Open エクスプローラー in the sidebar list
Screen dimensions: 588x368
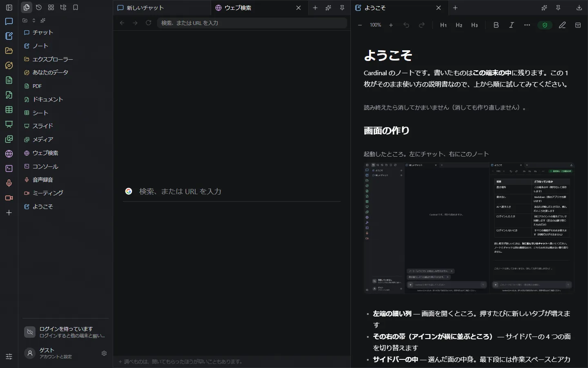66,59
